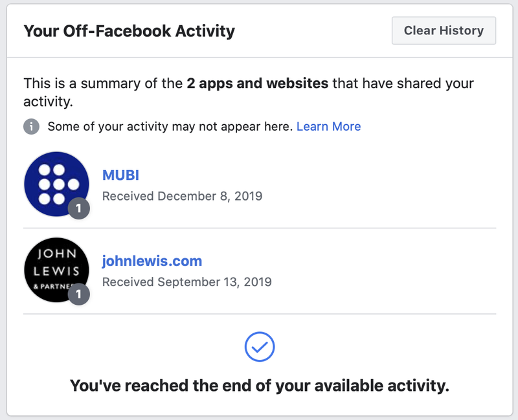Click the Clear History button
Image resolution: width=518 pixels, height=420 pixels.
pyautogui.click(x=444, y=30)
